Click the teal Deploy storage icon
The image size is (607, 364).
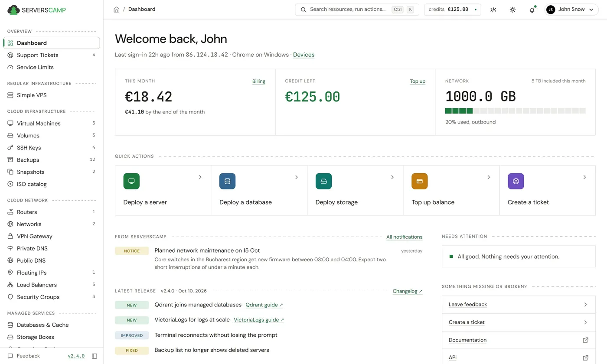323,181
